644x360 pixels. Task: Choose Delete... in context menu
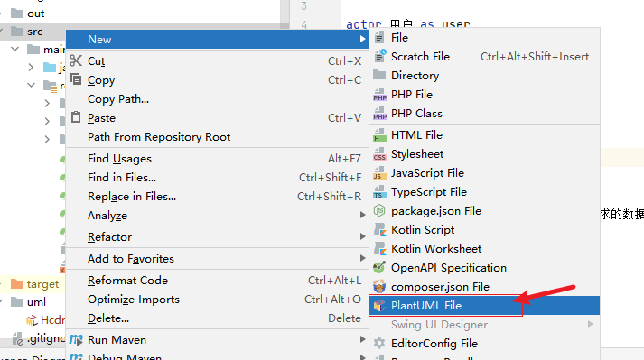click(x=218, y=318)
